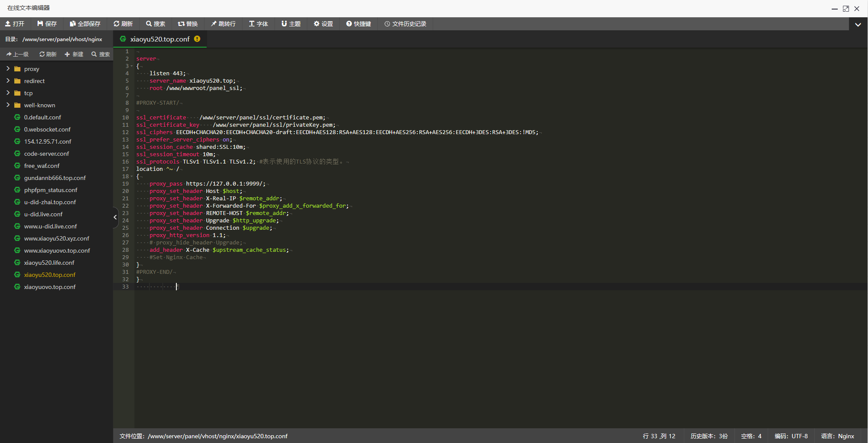
Task: Open free_waf.conf file
Action: (x=41, y=166)
